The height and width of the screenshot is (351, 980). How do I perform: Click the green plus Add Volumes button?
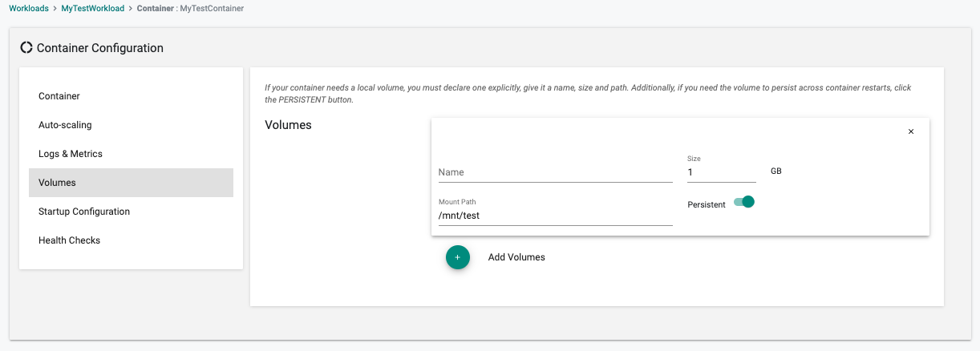458,257
